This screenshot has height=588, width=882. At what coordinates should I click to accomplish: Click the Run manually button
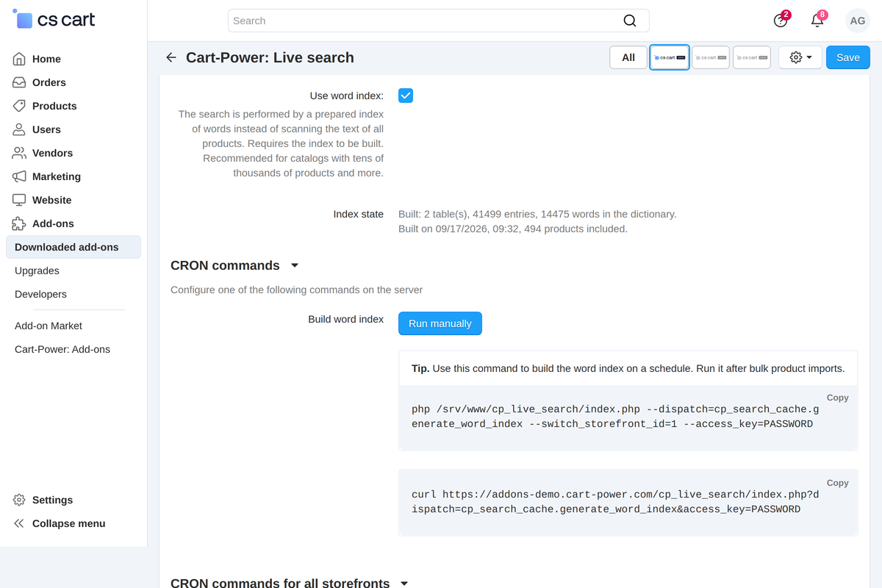440,323
